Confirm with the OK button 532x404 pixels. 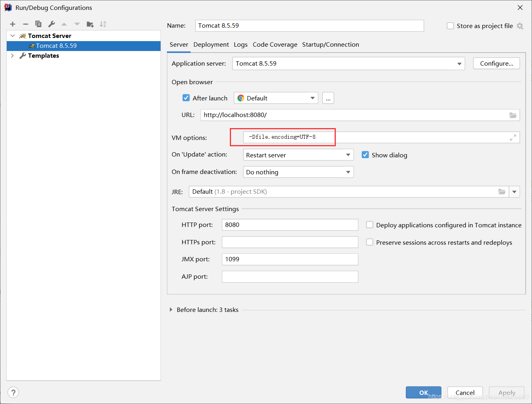click(424, 393)
